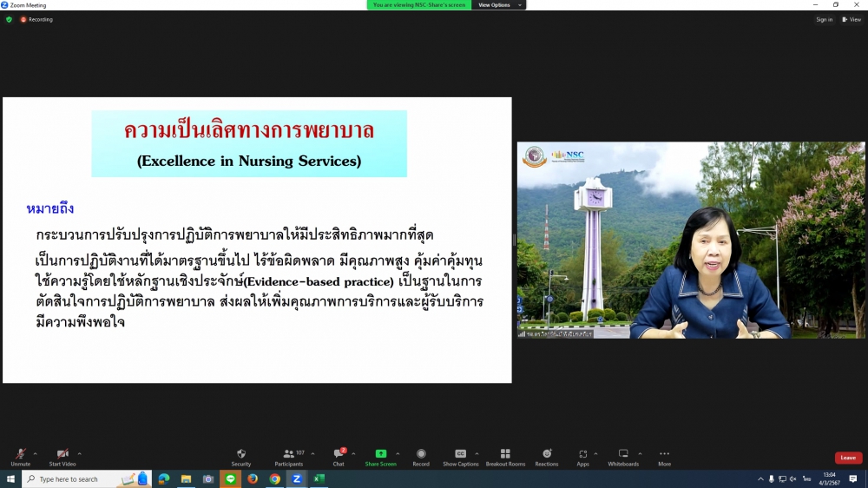
Task: Open the Chat panel
Action: (x=339, y=455)
